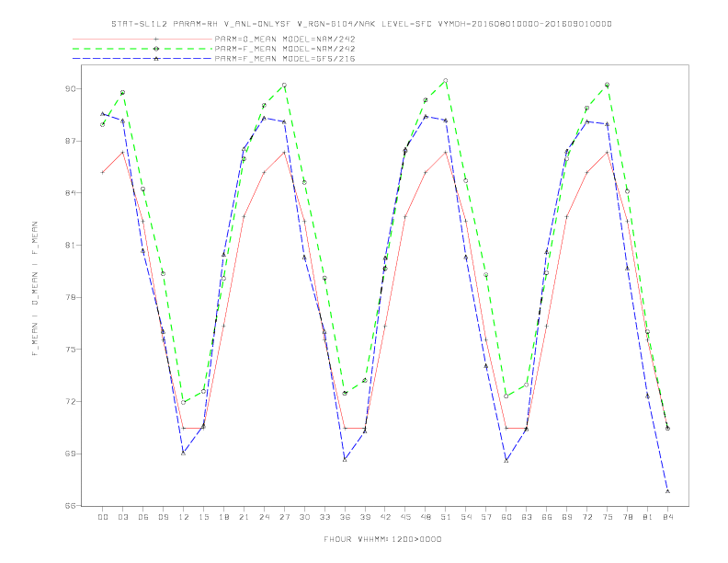Click the y-axis tick label 90
Viewport: 728px width, 563px height.
[71, 88]
